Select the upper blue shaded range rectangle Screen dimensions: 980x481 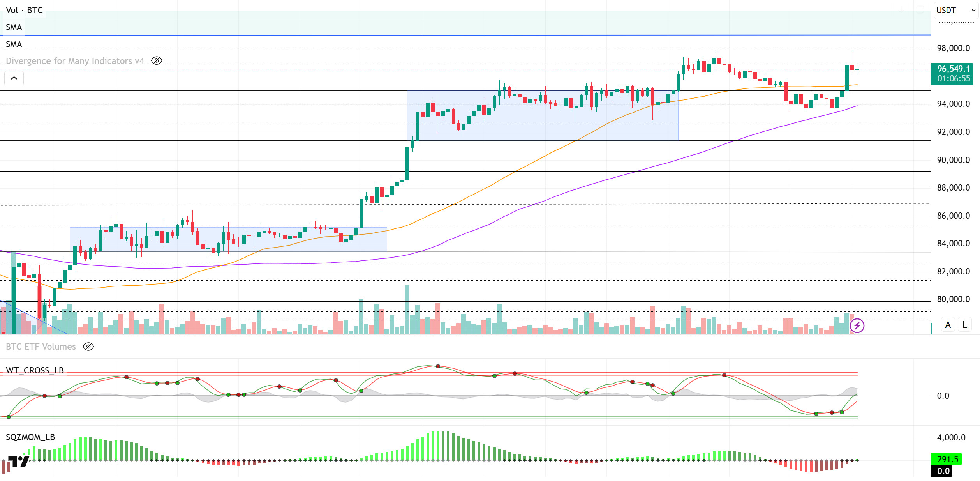(543, 116)
